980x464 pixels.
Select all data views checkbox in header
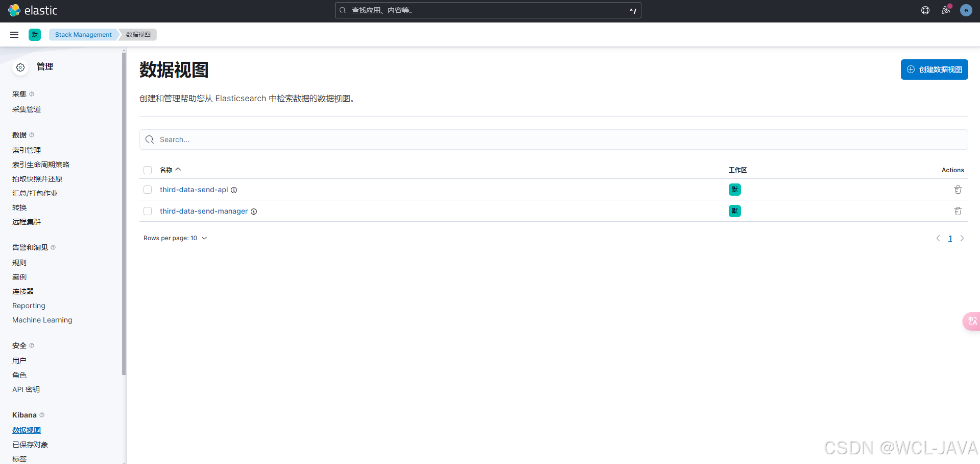coord(148,170)
